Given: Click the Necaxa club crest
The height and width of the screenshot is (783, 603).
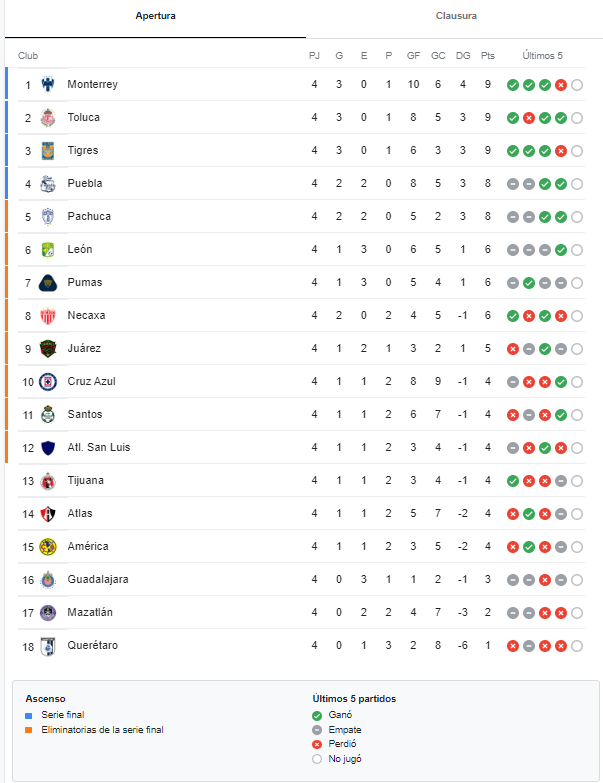Looking at the screenshot, I should (x=47, y=315).
